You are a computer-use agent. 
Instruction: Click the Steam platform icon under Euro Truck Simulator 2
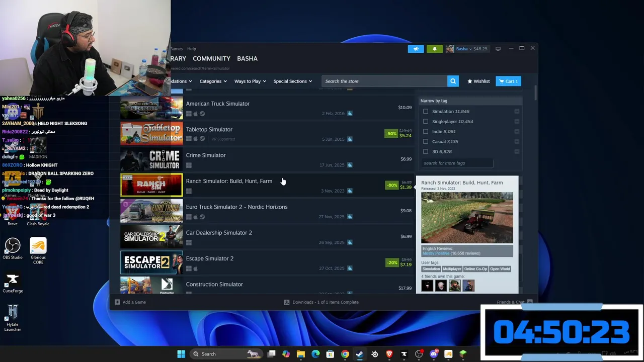pos(202,217)
